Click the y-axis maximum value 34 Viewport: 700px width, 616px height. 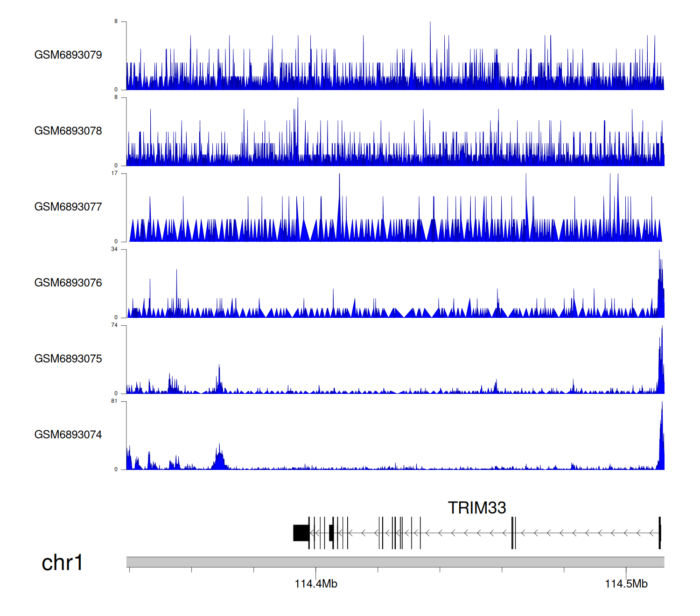point(114,249)
